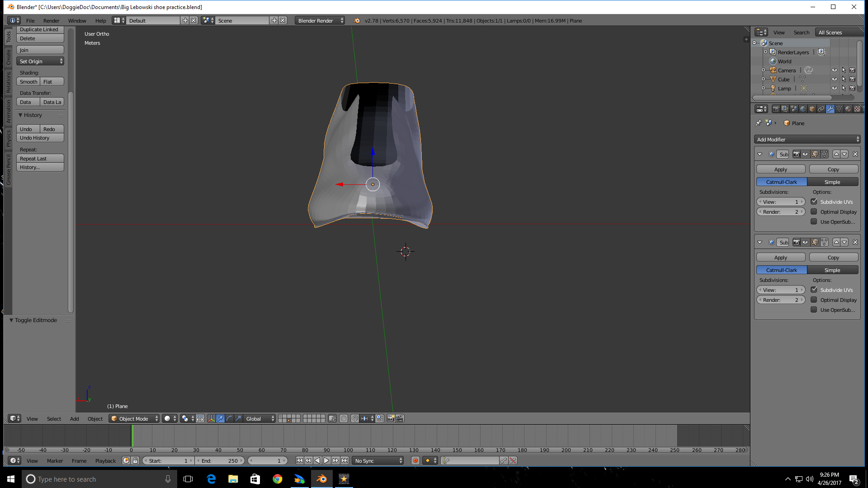Toggle the 3D manipulator widget icon
The height and width of the screenshot is (488, 868).
click(x=211, y=419)
